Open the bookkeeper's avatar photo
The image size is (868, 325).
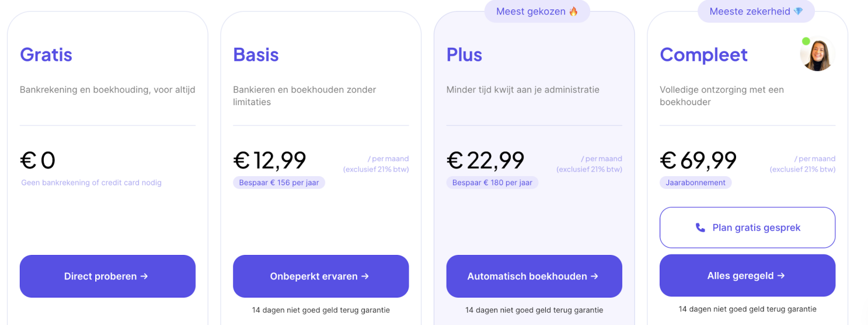pyautogui.click(x=818, y=55)
